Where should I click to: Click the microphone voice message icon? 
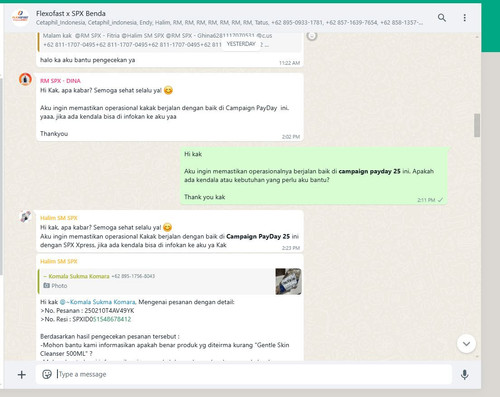(465, 375)
